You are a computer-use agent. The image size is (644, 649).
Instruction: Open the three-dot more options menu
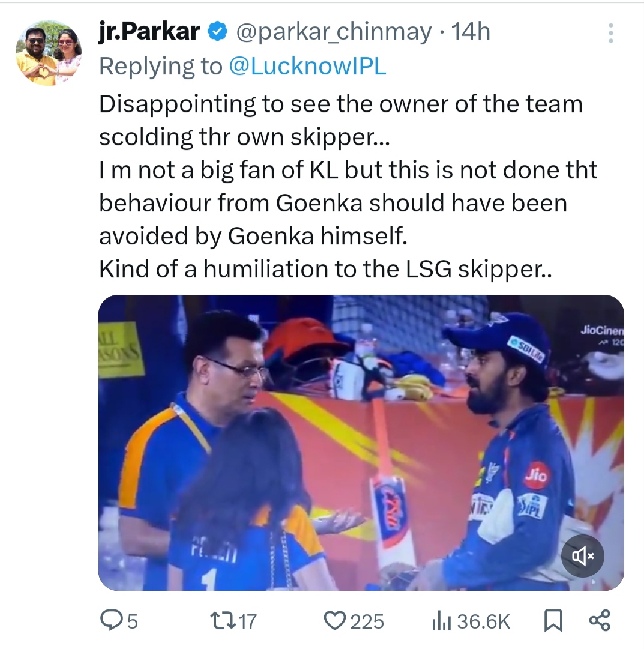point(610,32)
